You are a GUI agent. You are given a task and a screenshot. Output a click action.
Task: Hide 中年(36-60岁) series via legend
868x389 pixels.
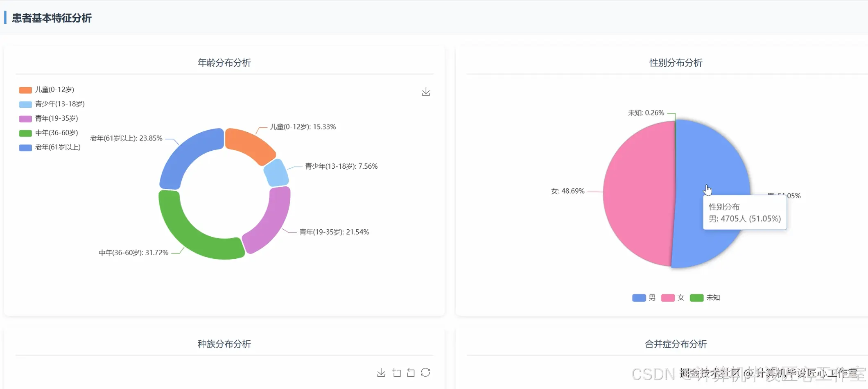click(49, 133)
